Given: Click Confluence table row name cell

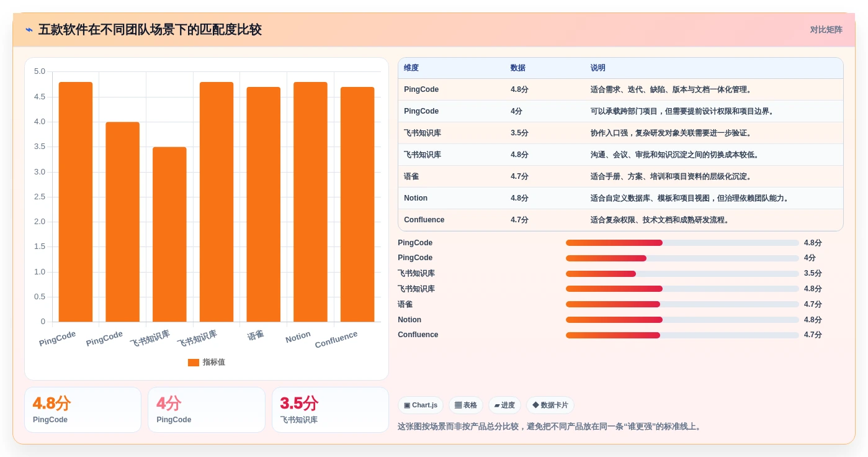Looking at the screenshot, I should coord(424,220).
